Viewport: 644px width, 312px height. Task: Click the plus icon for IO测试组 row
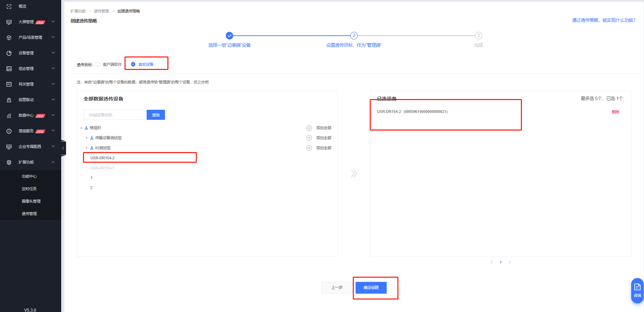pos(309,148)
